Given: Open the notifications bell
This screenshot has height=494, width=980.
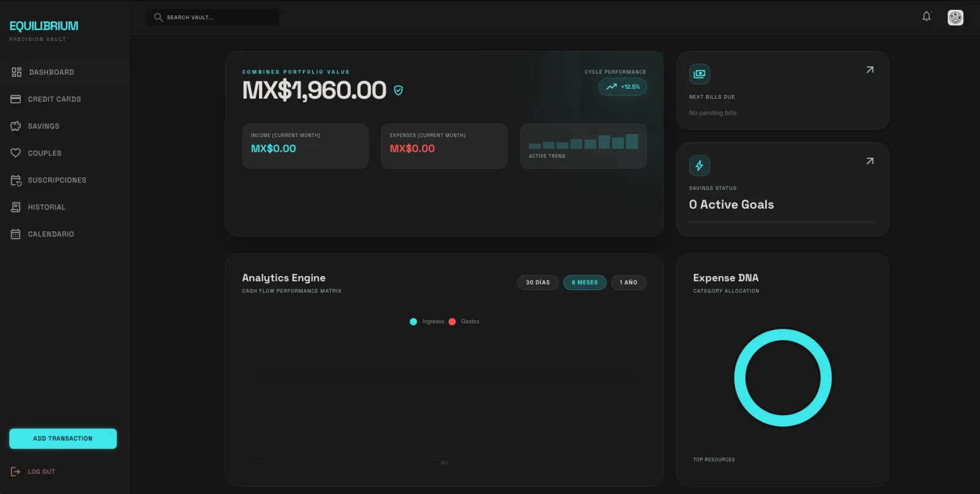Looking at the screenshot, I should click(927, 17).
